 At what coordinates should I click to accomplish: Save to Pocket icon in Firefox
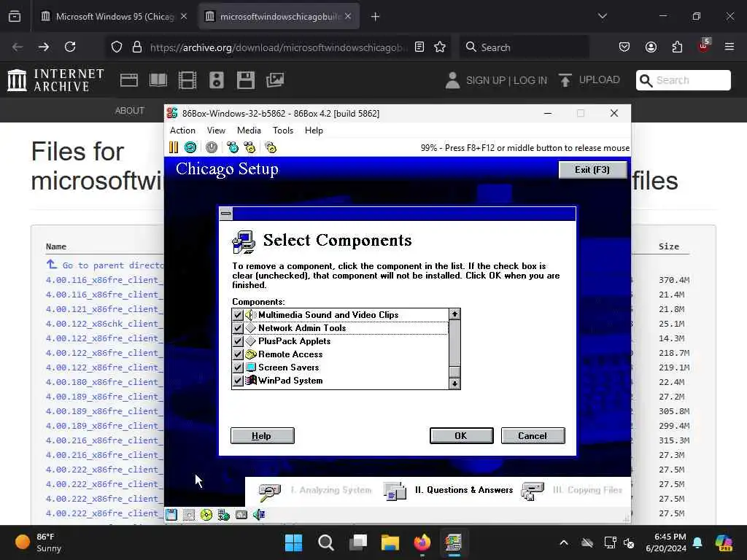624,47
